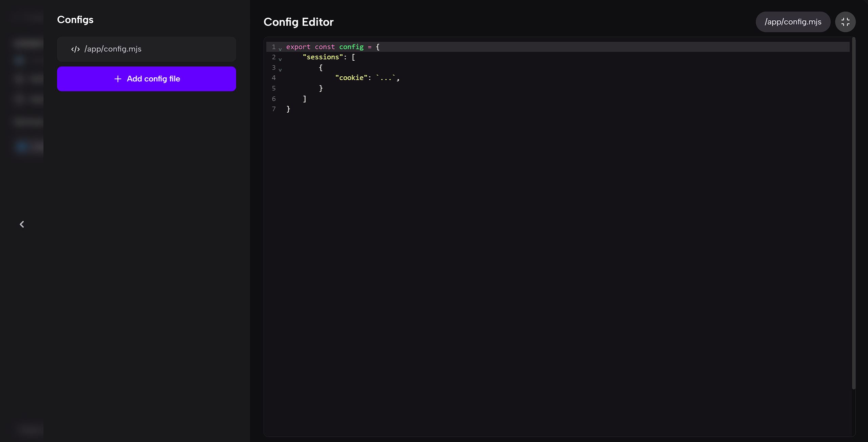
Task: Click the code brackets icon beside /app/config.mjs
Action: coord(75,49)
